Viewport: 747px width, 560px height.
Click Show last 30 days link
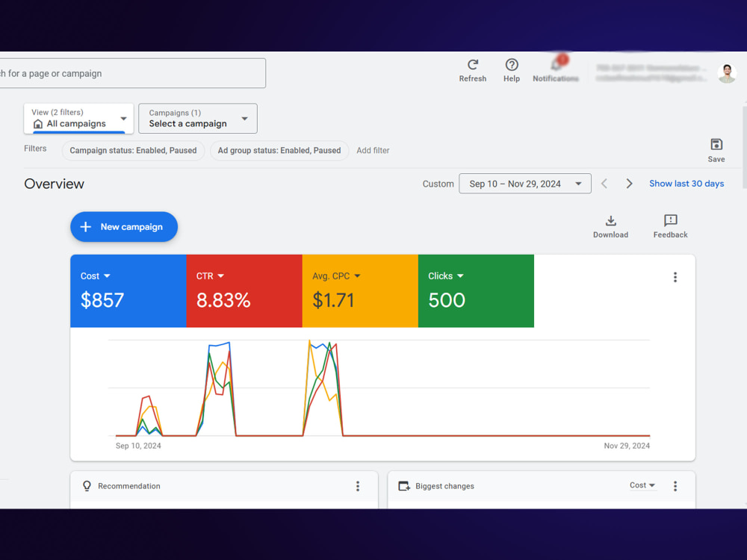(x=686, y=184)
